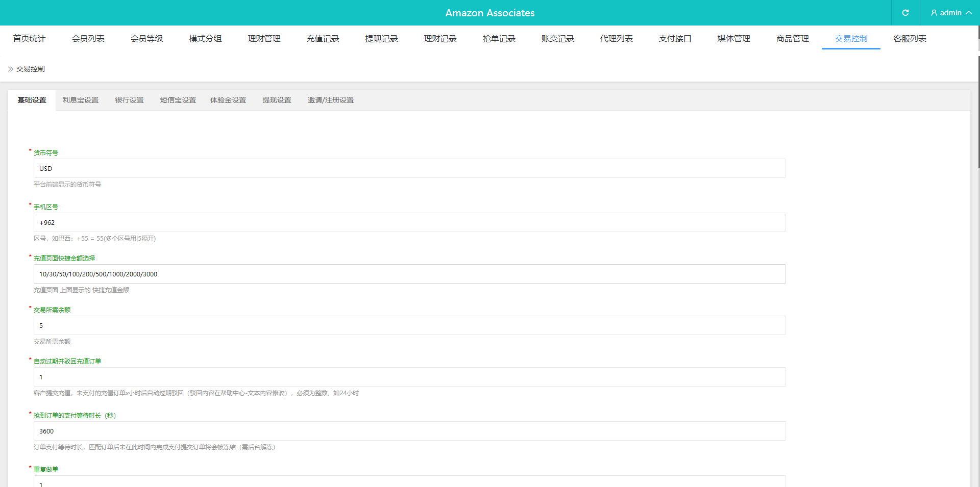Open the 首页统计 menu item
The width and height of the screenshot is (980, 487).
tap(29, 38)
